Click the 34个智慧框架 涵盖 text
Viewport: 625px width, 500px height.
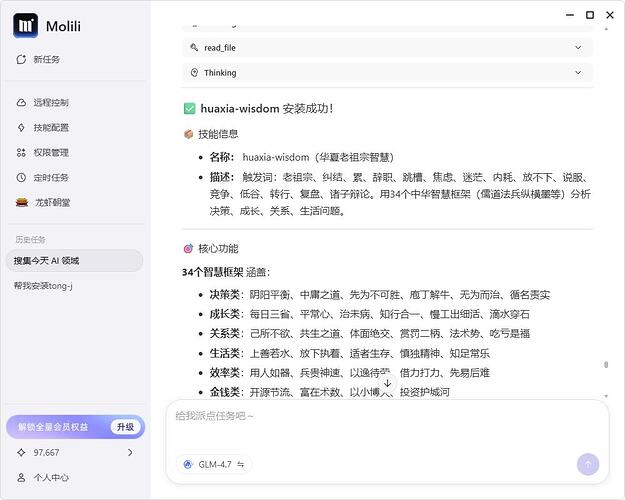pos(226,272)
